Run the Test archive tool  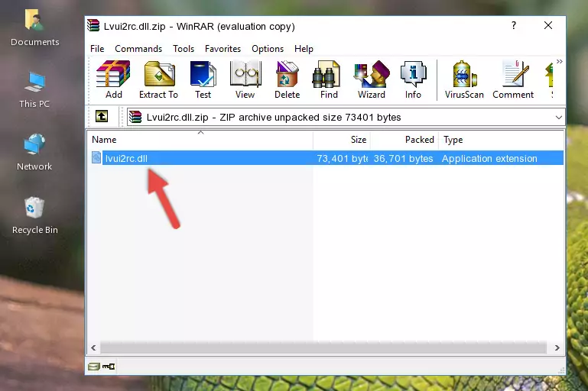pos(203,79)
